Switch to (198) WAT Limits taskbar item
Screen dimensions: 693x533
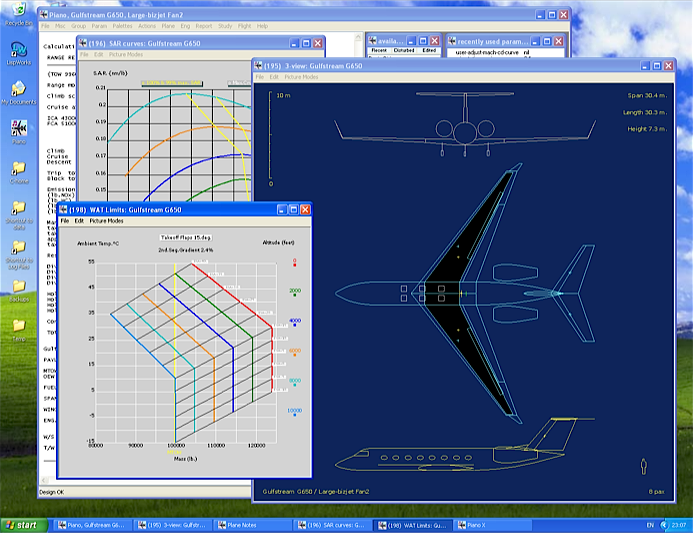[x=411, y=525]
